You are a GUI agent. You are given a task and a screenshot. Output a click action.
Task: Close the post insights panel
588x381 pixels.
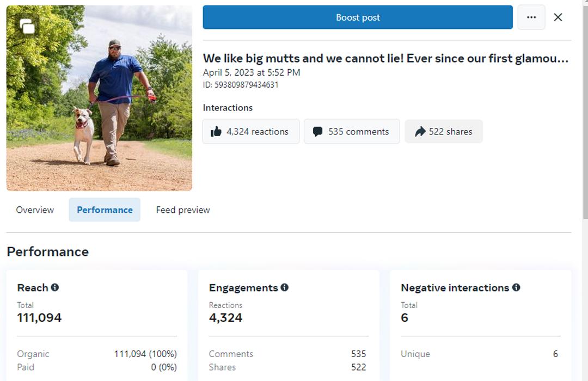pos(558,17)
